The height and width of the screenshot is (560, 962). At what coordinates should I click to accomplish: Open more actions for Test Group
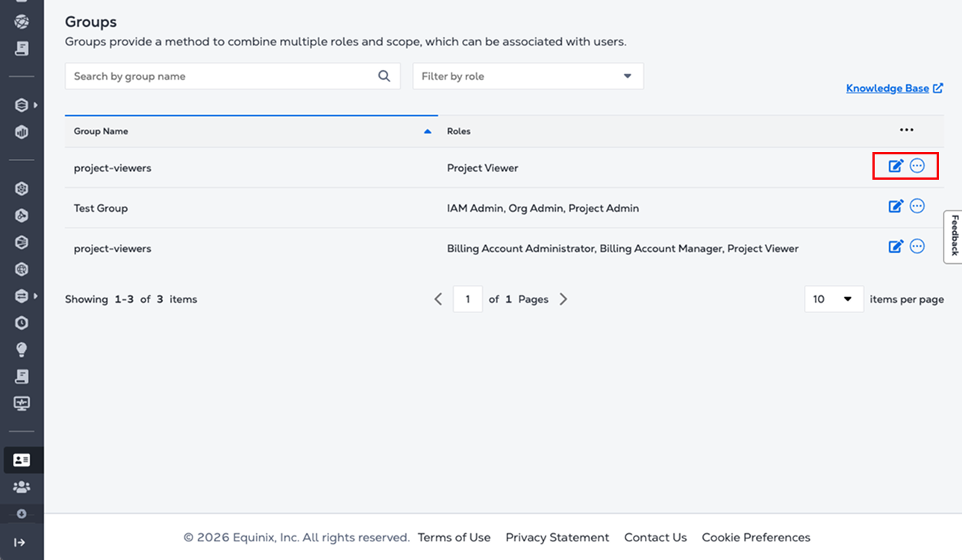tap(917, 207)
